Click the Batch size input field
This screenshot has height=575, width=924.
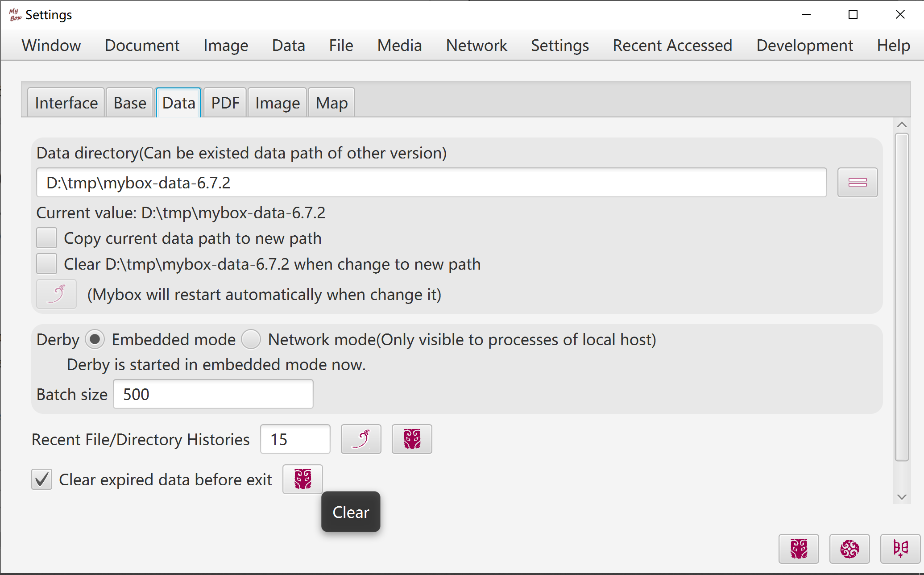[x=213, y=394]
